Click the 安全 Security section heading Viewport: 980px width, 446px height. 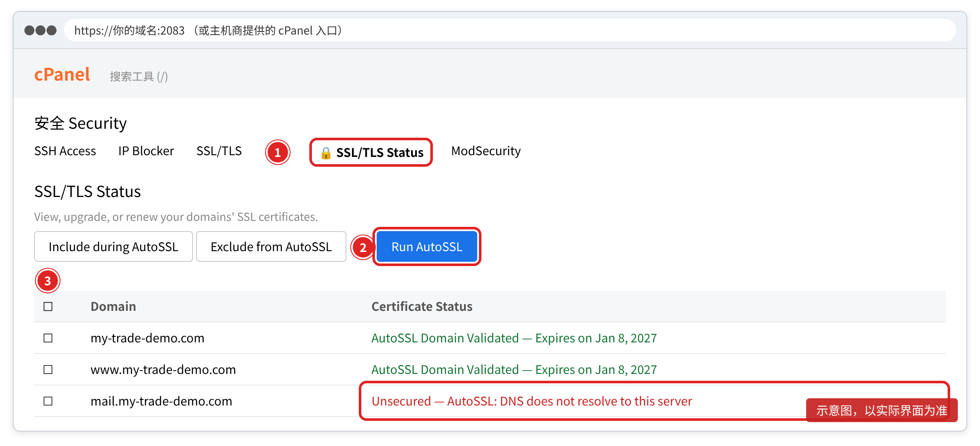(81, 123)
